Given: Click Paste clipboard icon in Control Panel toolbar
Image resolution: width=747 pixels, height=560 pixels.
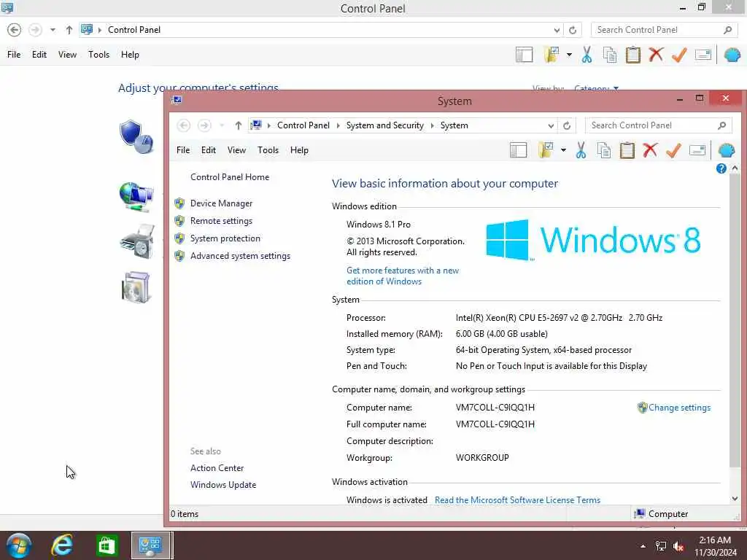Looking at the screenshot, I should 633,55.
